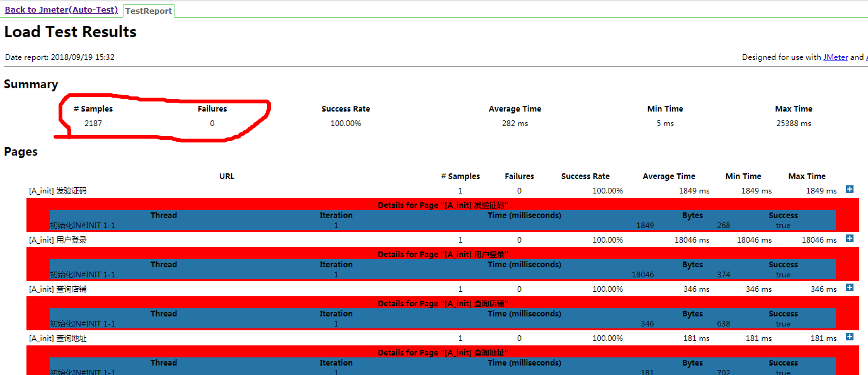868x375 pixels.
Task: Click the summary Min Time value 5 ms
Action: [x=665, y=124]
